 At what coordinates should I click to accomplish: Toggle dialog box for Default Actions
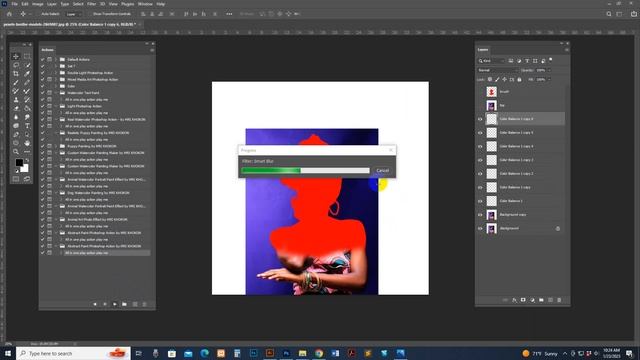pyautogui.click(x=49, y=60)
